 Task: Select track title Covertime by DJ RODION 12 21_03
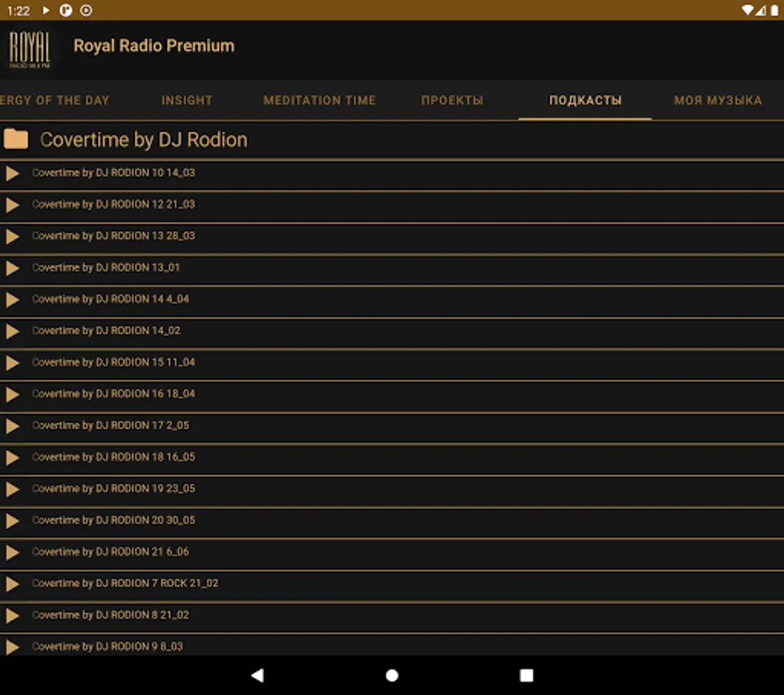(114, 204)
